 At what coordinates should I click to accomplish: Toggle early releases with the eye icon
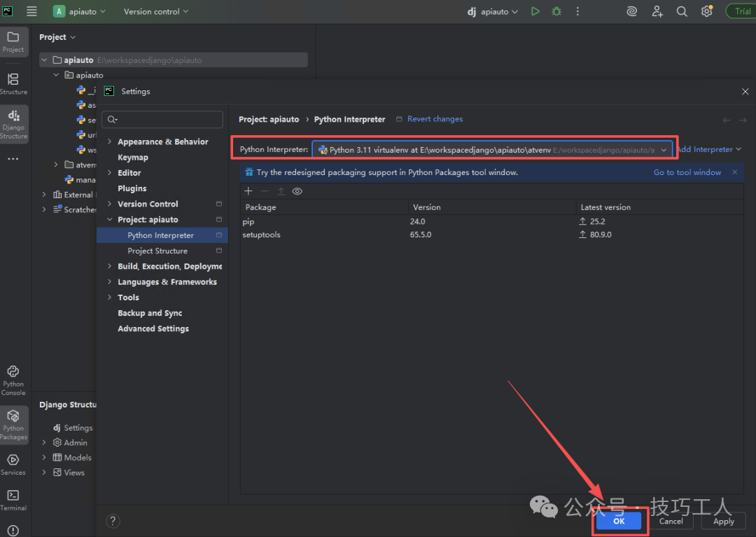(297, 190)
